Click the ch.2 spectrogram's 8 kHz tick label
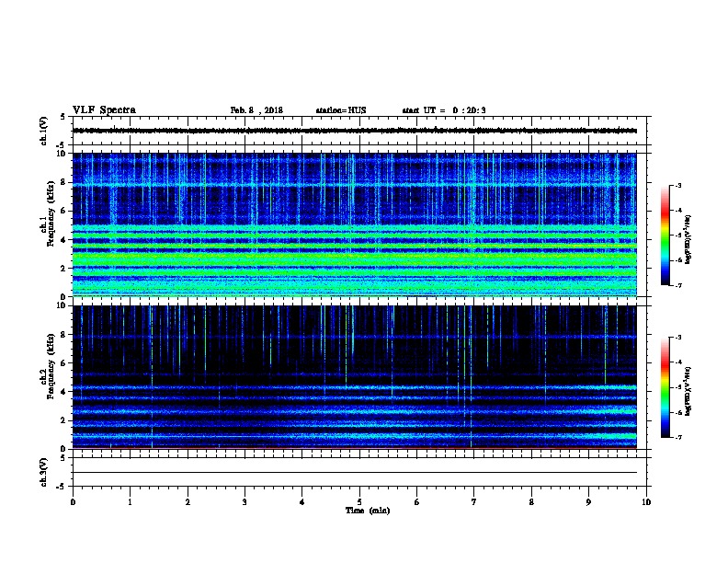728x563 pixels. 63,335
